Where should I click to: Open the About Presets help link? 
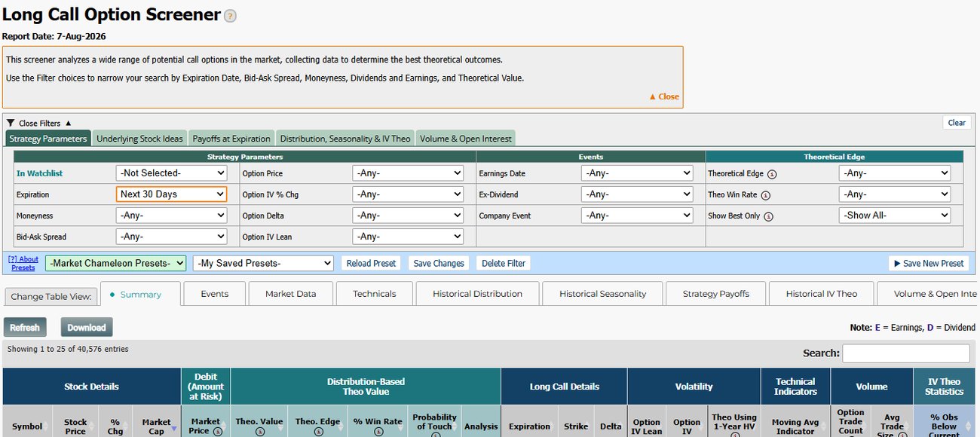(x=23, y=263)
